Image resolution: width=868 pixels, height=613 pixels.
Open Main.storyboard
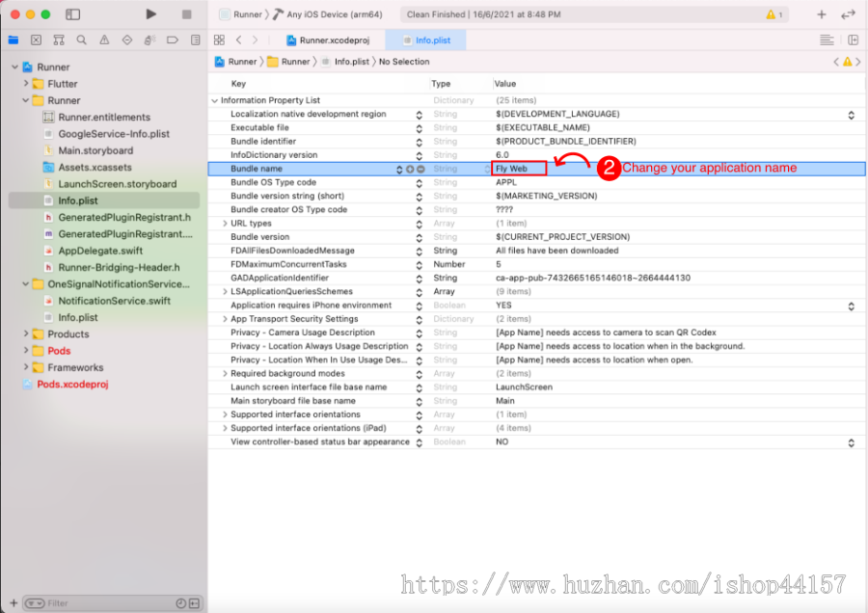coord(95,150)
